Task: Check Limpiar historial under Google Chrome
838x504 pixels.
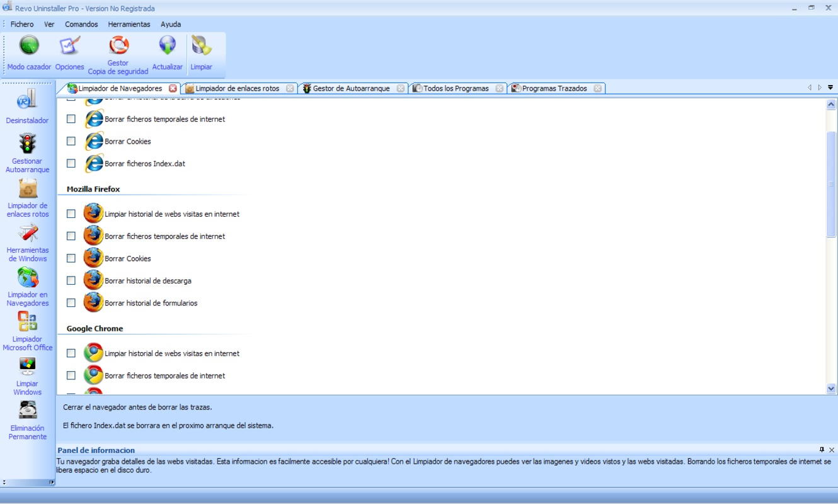Action: pos(71,353)
